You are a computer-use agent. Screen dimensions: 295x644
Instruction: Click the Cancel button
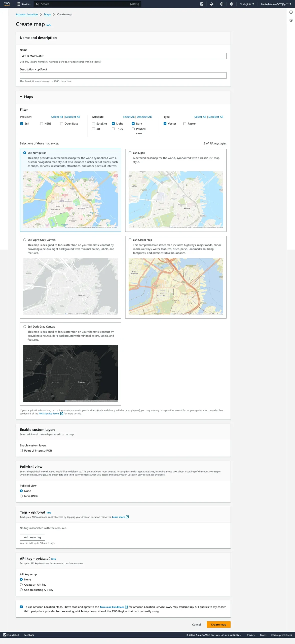click(196, 625)
